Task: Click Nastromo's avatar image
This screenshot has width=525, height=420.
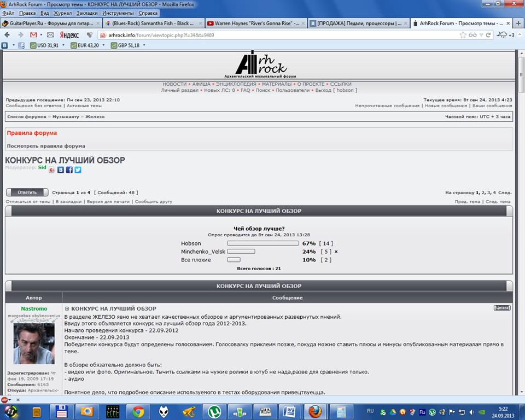Action: click(x=34, y=343)
